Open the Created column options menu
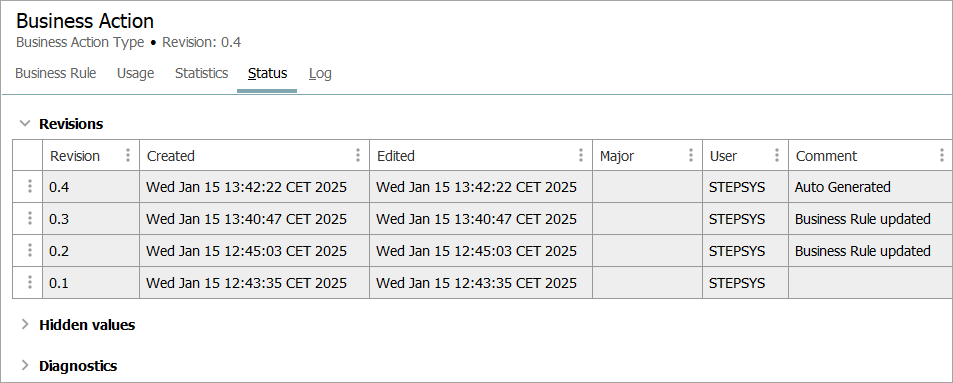 358,156
